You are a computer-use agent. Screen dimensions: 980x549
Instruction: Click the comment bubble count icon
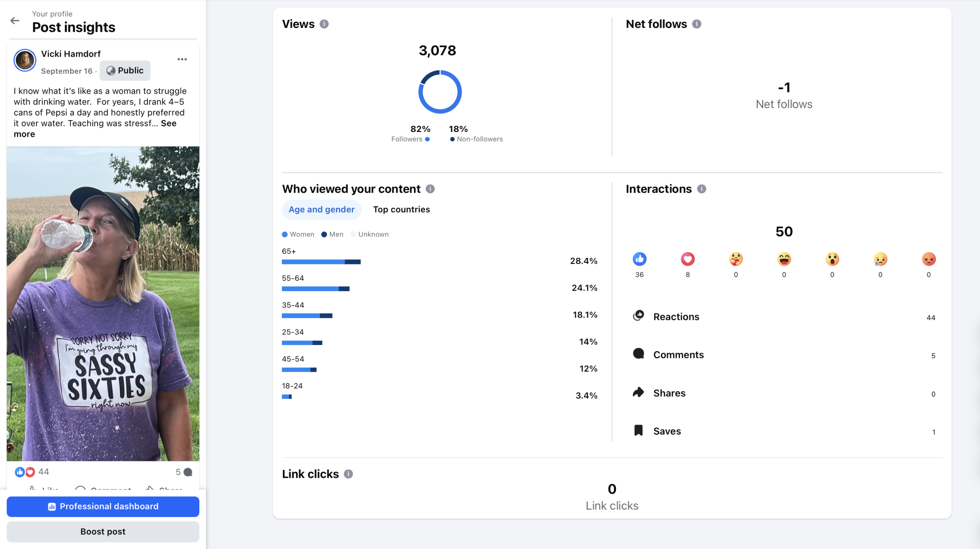pos(188,472)
